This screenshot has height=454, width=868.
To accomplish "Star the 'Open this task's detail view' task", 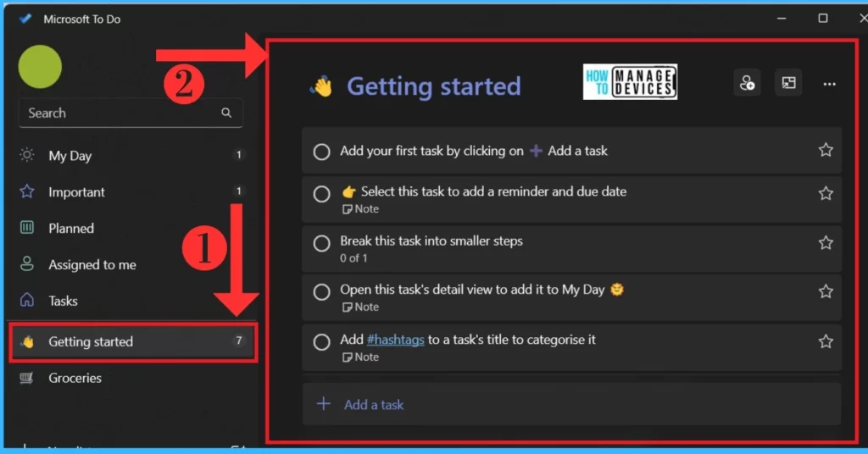I will click(826, 291).
